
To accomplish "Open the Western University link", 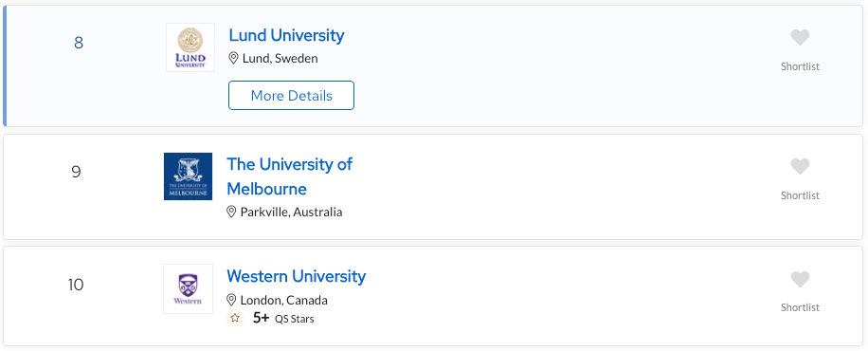I will click(x=297, y=276).
